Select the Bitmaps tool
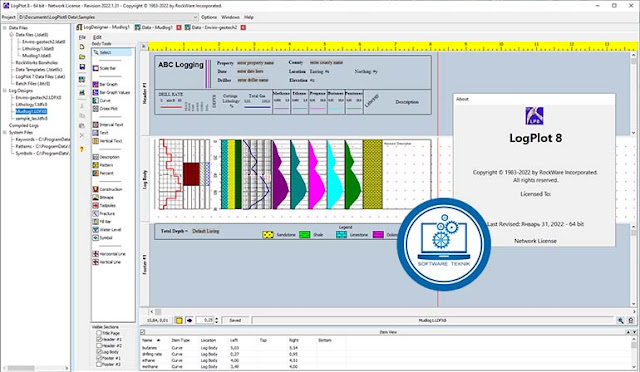Viewport: 640px width, 372px height. (103, 198)
